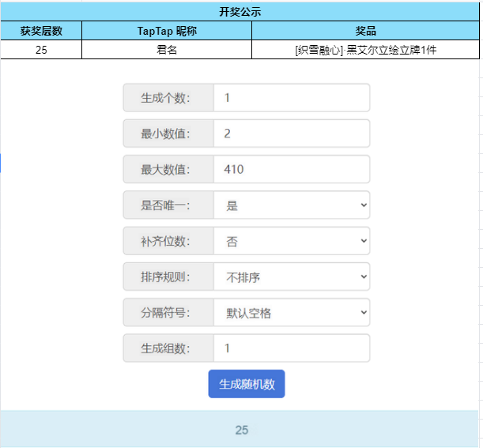Click the 最小数值 input field
483x448 pixels.
tap(292, 134)
